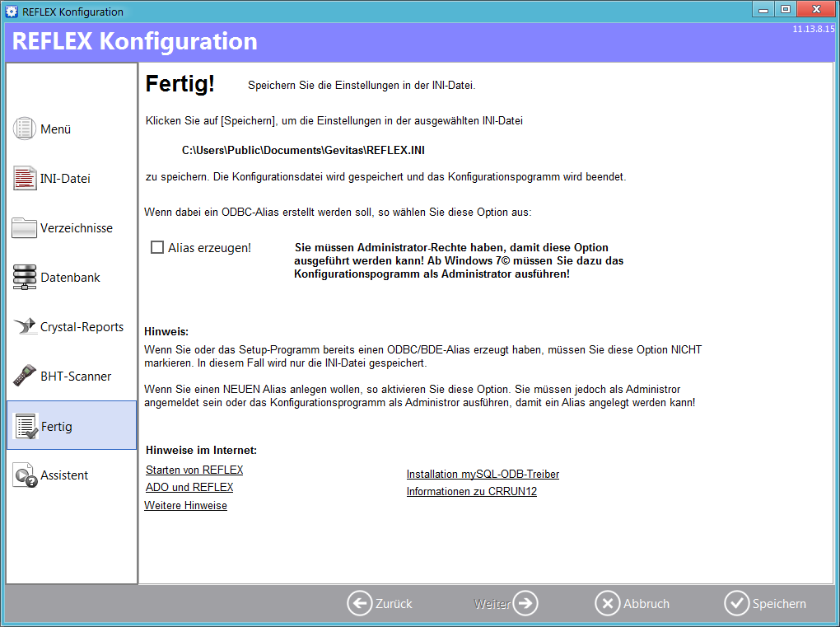Screen dimensions: 840x627
Task: Click the Hinweise im Internet: heading
Action: click(202, 450)
